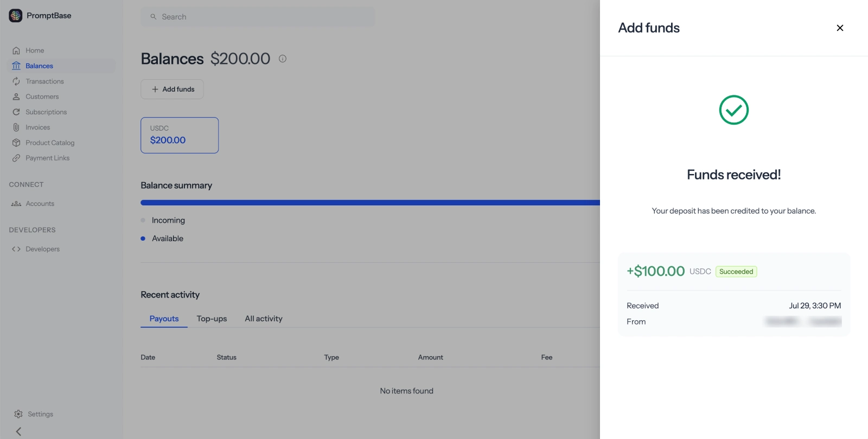Screen dimensions: 868x439
Task: Click the green success checkmark icon
Action: tap(734, 110)
